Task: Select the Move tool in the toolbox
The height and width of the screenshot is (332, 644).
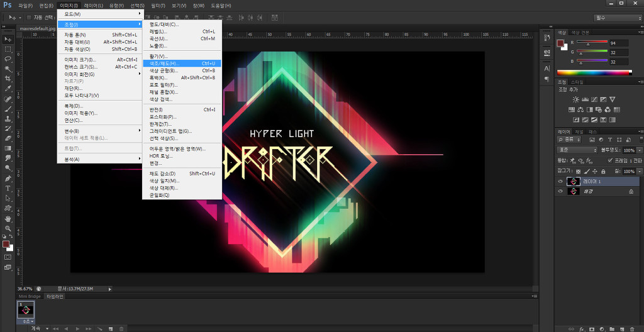Action: pyautogui.click(x=8, y=40)
